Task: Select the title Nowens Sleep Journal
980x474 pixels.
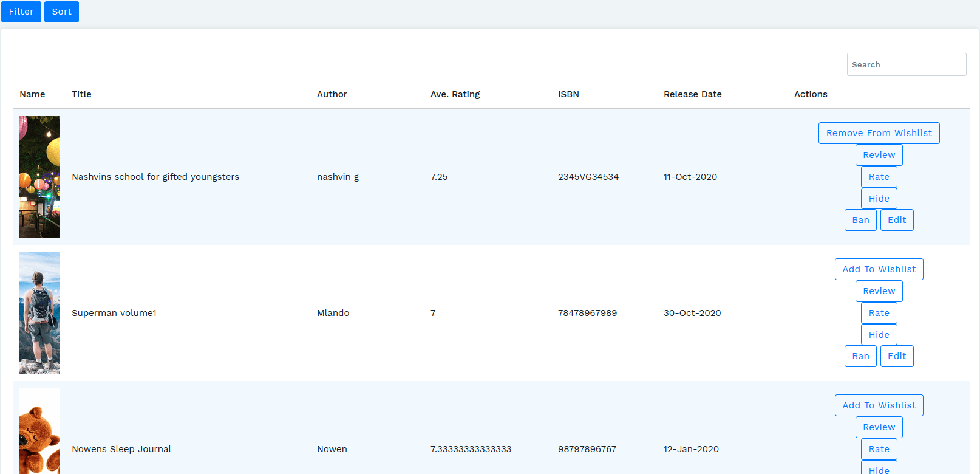Action: [x=121, y=449]
